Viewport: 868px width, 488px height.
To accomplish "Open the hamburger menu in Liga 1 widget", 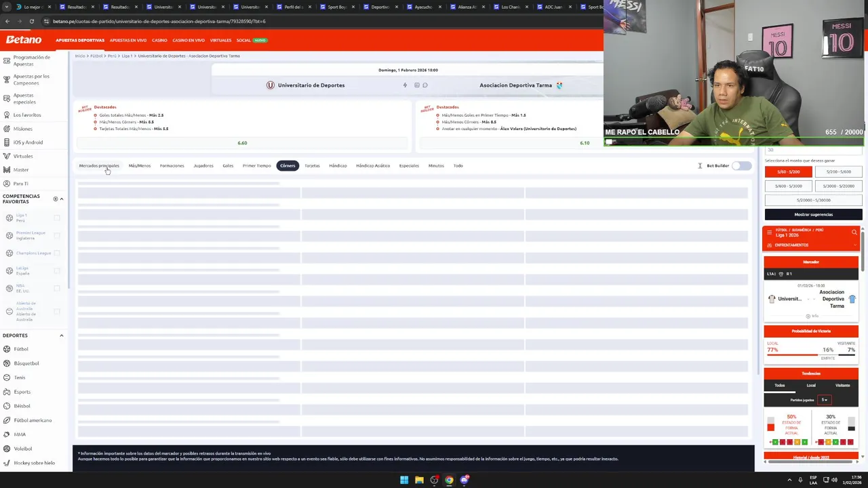I will click(769, 232).
